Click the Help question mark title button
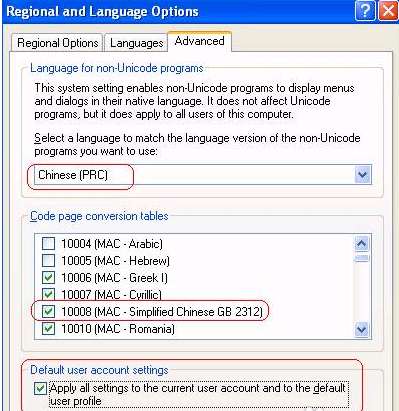 tap(365, 11)
